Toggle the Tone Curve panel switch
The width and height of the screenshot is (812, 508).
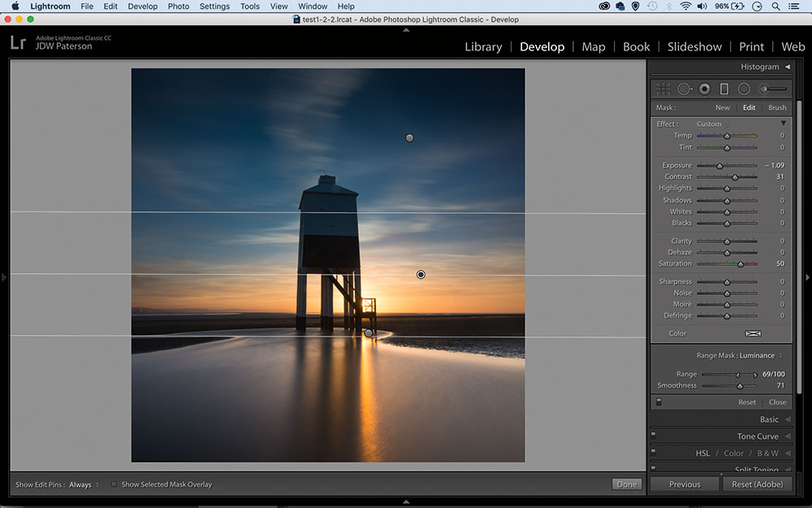tap(653, 436)
